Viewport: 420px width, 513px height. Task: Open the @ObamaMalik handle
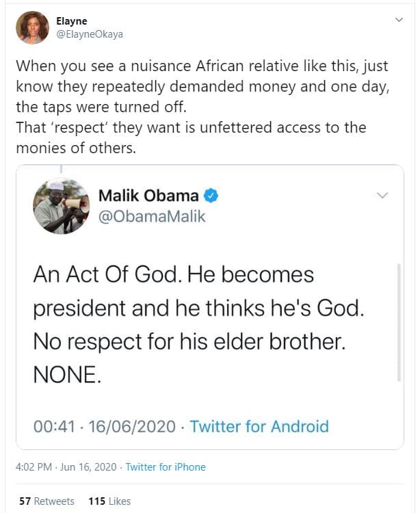click(152, 217)
